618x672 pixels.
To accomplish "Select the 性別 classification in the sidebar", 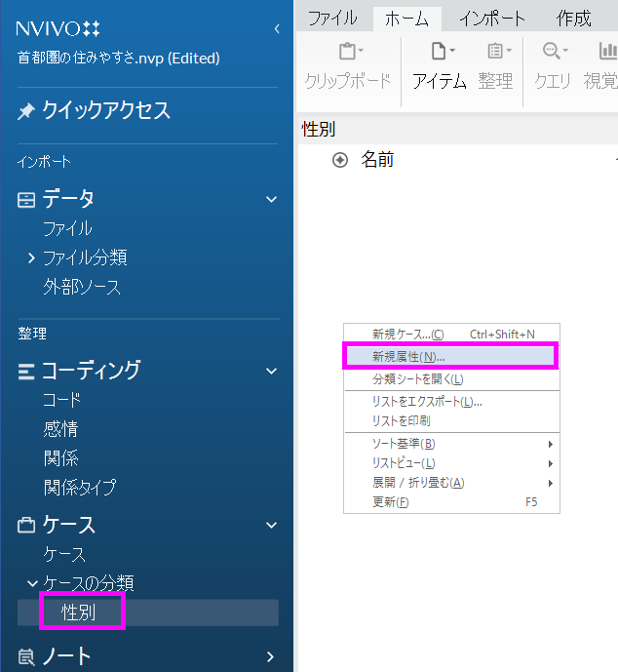I will 78,613.
